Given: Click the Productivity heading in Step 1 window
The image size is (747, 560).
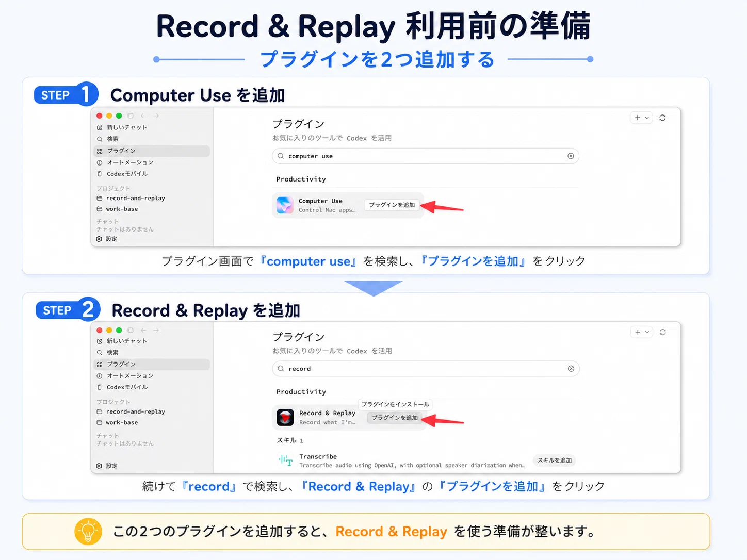Looking at the screenshot, I should pyautogui.click(x=301, y=179).
